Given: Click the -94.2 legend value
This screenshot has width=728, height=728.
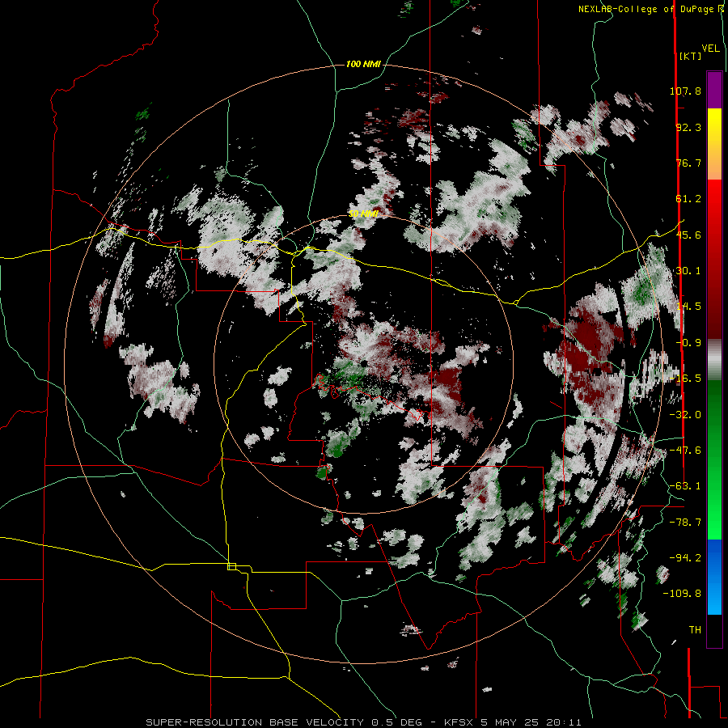Looking at the screenshot, I should pyautogui.click(x=685, y=557).
